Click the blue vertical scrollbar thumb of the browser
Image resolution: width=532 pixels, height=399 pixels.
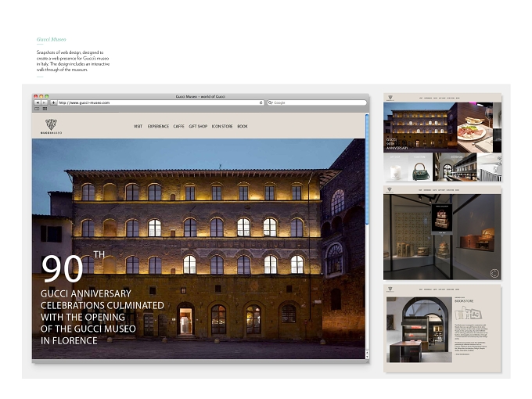click(x=367, y=169)
